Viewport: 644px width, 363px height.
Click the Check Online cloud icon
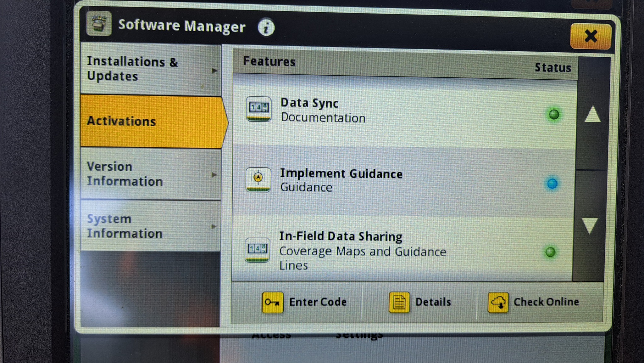click(x=498, y=302)
